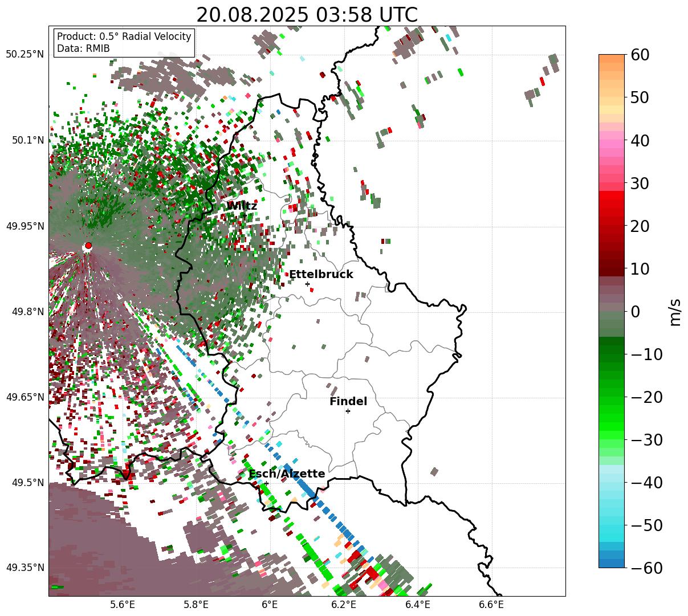
Task: Click the colorbar label −30
Action: tap(646, 439)
